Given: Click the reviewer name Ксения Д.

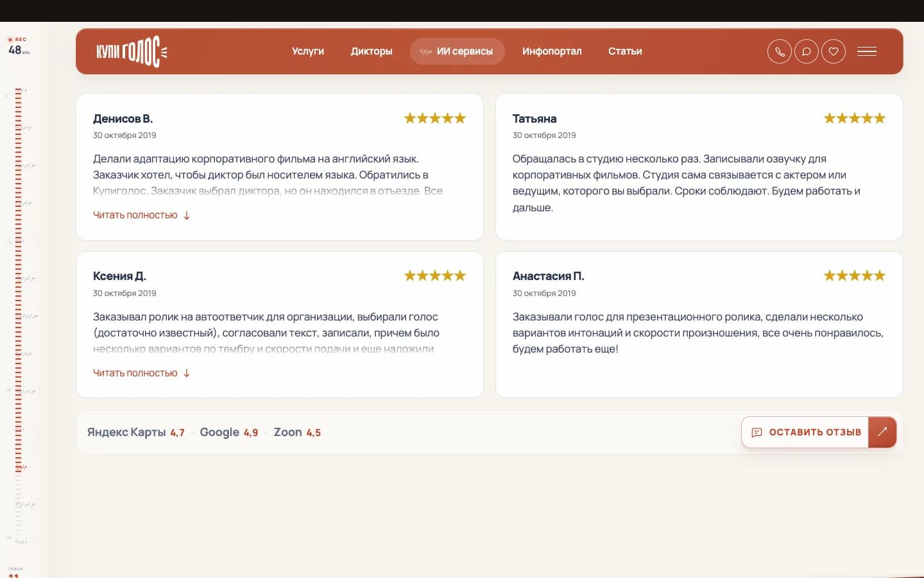Looking at the screenshot, I should pyautogui.click(x=120, y=276).
